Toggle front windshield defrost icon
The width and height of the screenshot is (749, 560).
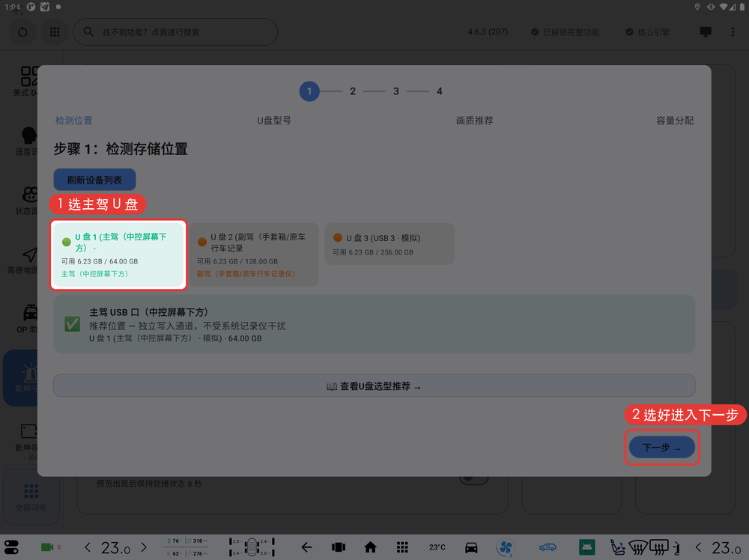[638, 547]
